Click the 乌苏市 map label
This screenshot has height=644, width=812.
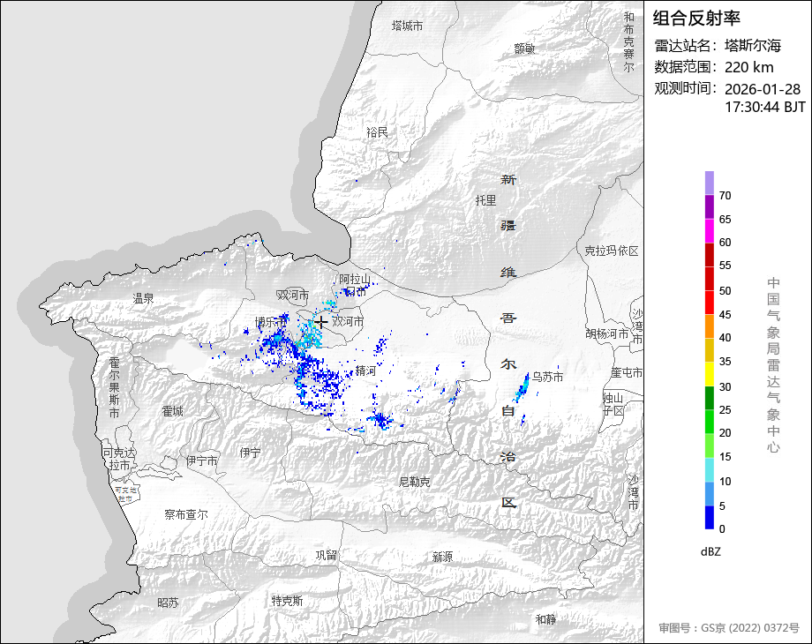547,378
